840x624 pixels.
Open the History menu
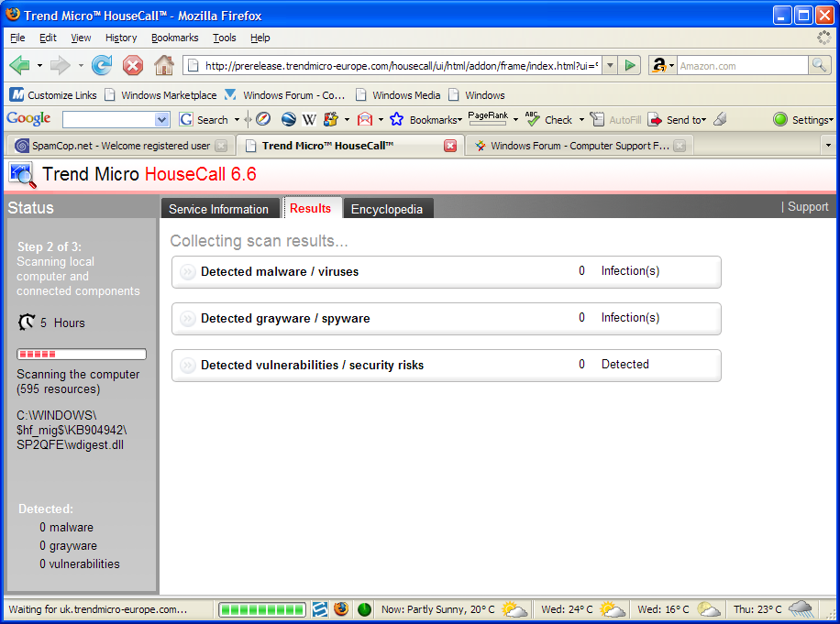[121, 38]
